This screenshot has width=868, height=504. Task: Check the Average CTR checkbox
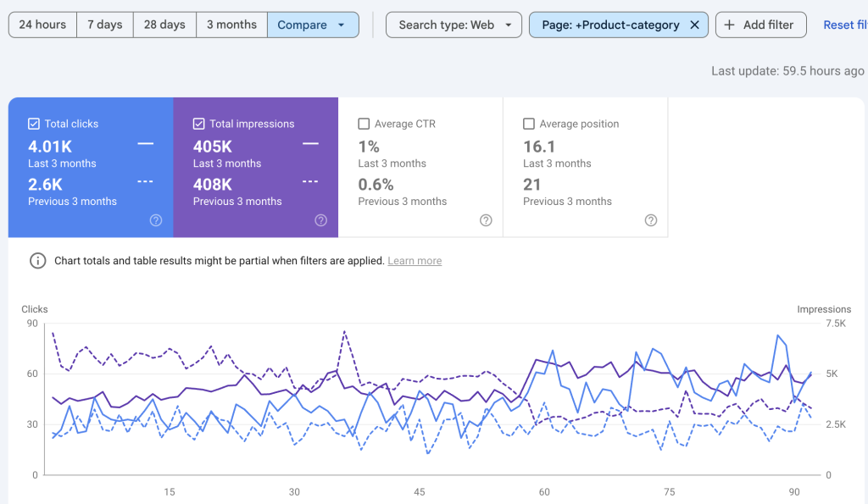click(x=364, y=124)
